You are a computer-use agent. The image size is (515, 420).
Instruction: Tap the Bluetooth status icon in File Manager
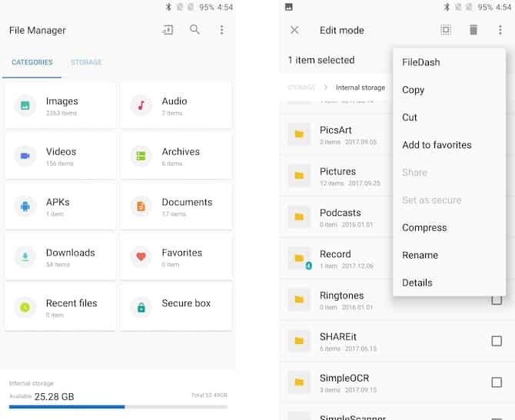pyautogui.click(x=168, y=7)
